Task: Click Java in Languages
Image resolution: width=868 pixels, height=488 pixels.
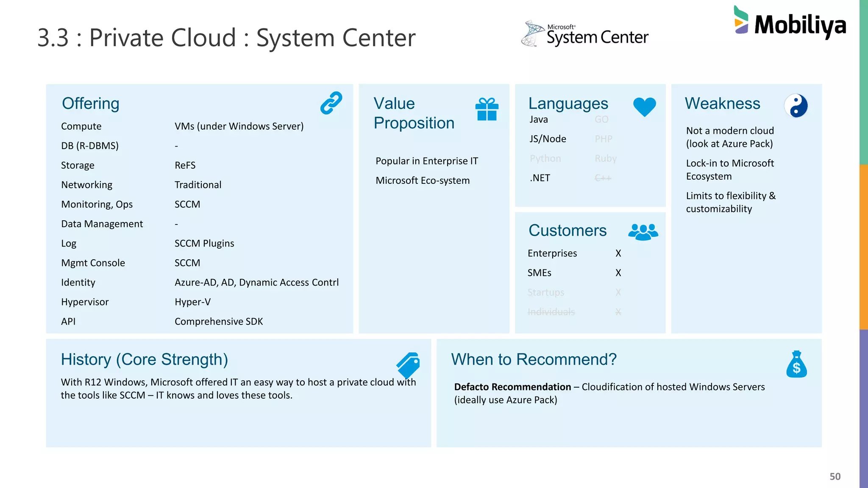Action: click(539, 119)
